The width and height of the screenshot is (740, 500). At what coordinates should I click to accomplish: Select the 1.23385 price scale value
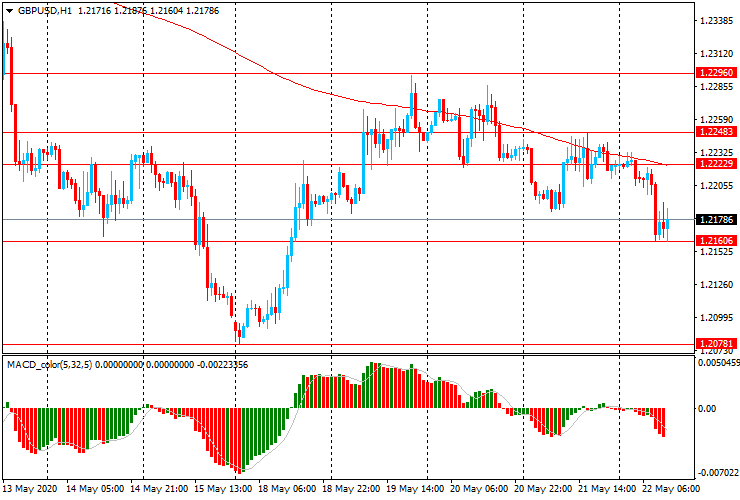(717, 21)
